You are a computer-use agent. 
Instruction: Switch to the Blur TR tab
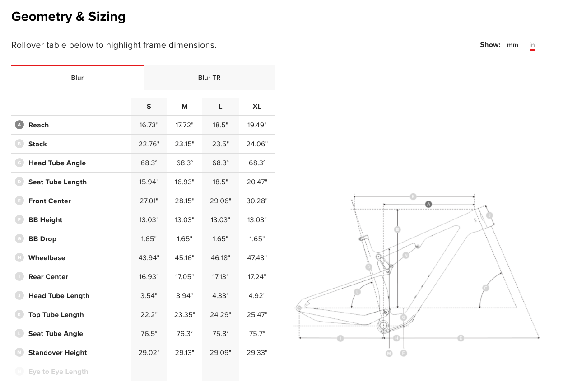point(209,78)
